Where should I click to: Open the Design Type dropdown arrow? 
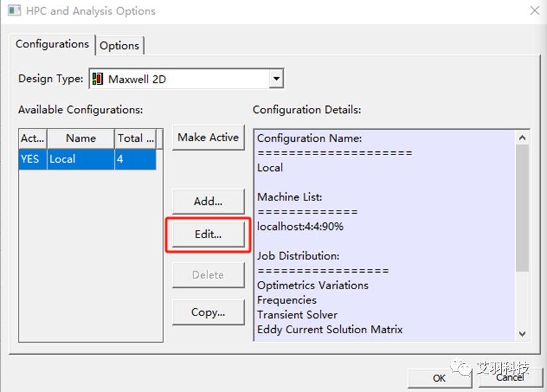[x=276, y=79]
